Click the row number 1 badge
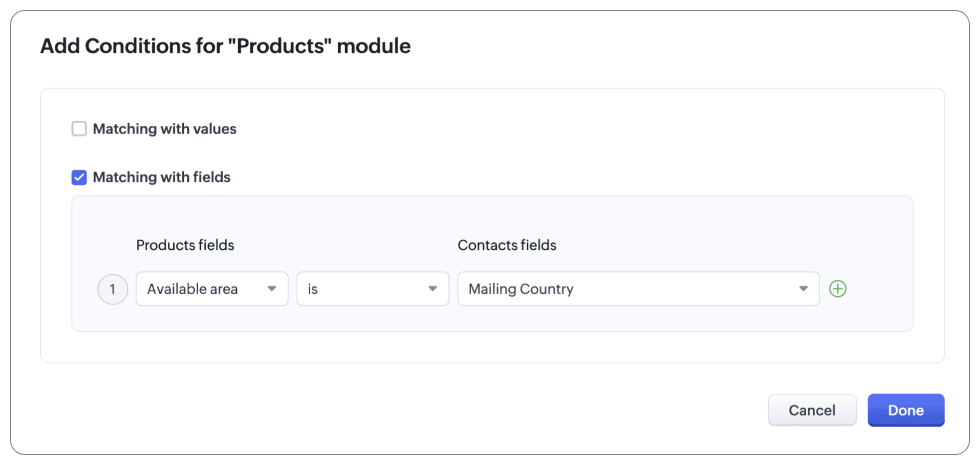Screen dimensions: 980x465 112,289
